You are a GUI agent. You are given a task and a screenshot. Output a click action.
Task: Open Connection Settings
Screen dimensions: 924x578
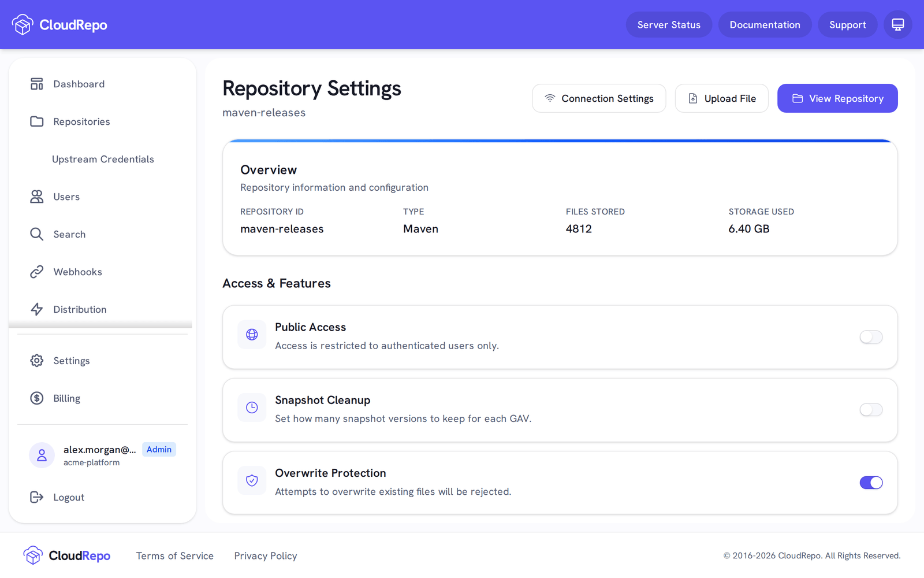599,98
